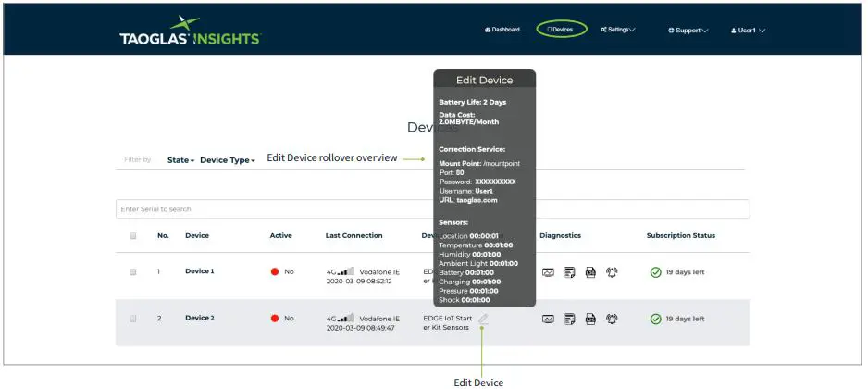868x389 pixels.
Task: Click the Taoglas Insights logo
Action: (x=190, y=31)
